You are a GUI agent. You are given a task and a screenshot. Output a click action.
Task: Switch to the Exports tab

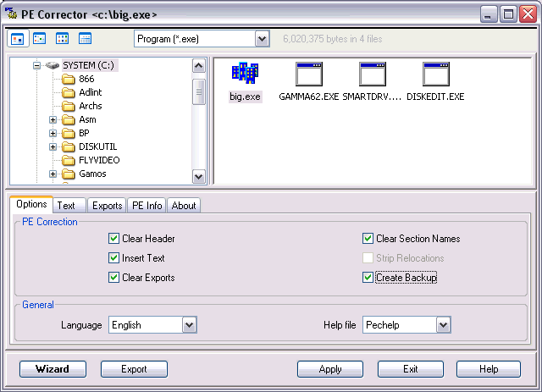(x=107, y=206)
